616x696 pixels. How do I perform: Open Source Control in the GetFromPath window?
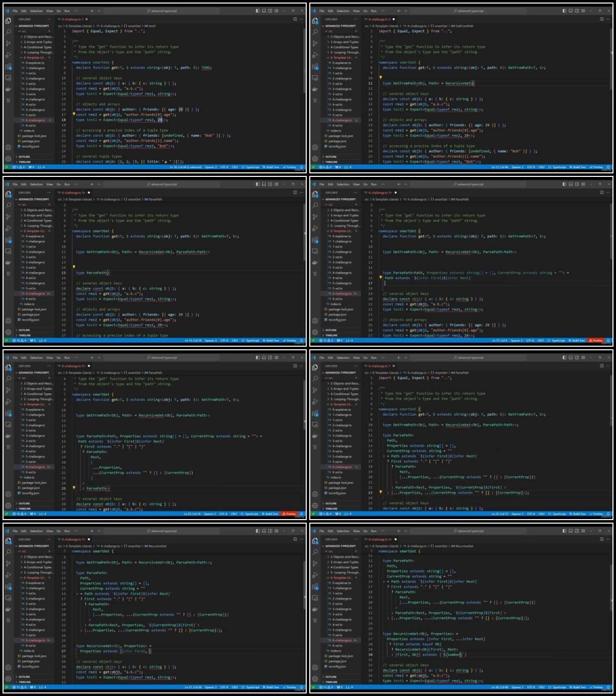tap(315, 43)
